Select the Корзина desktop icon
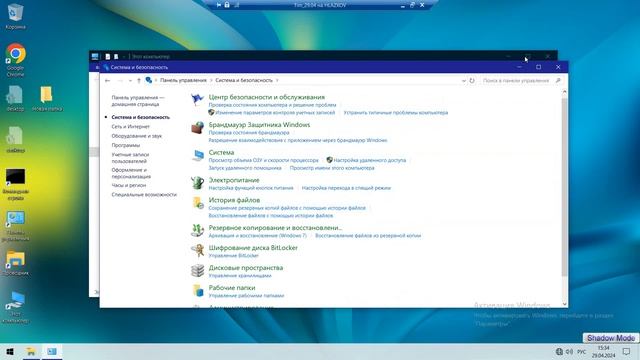The image size is (640, 360). click(16, 16)
